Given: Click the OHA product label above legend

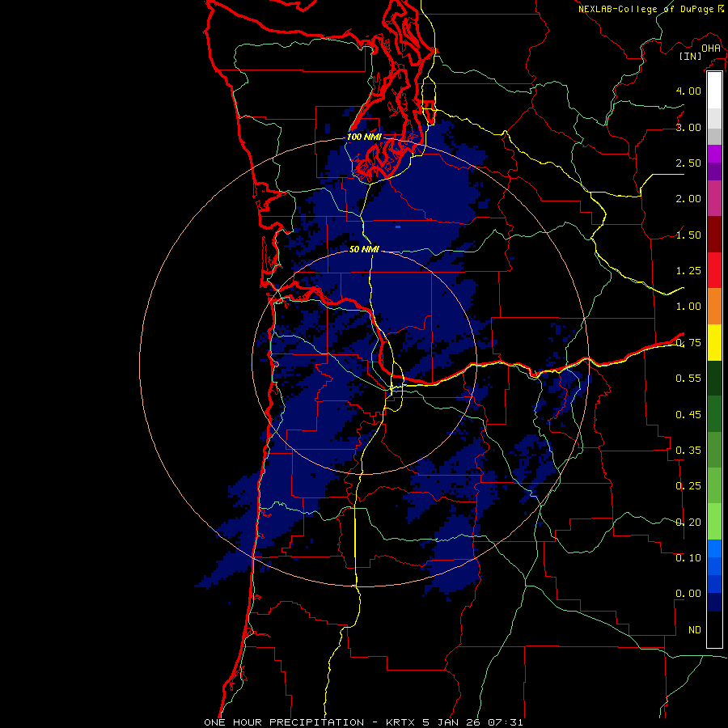Looking at the screenshot, I should tap(711, 49).
